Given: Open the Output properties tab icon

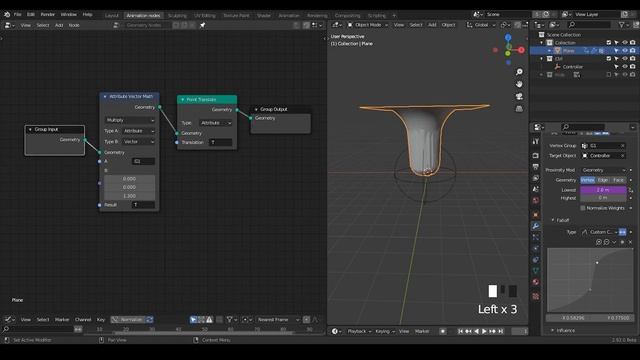Looking at the screenshot, I should pyautogui.click(x=536, y=167).
